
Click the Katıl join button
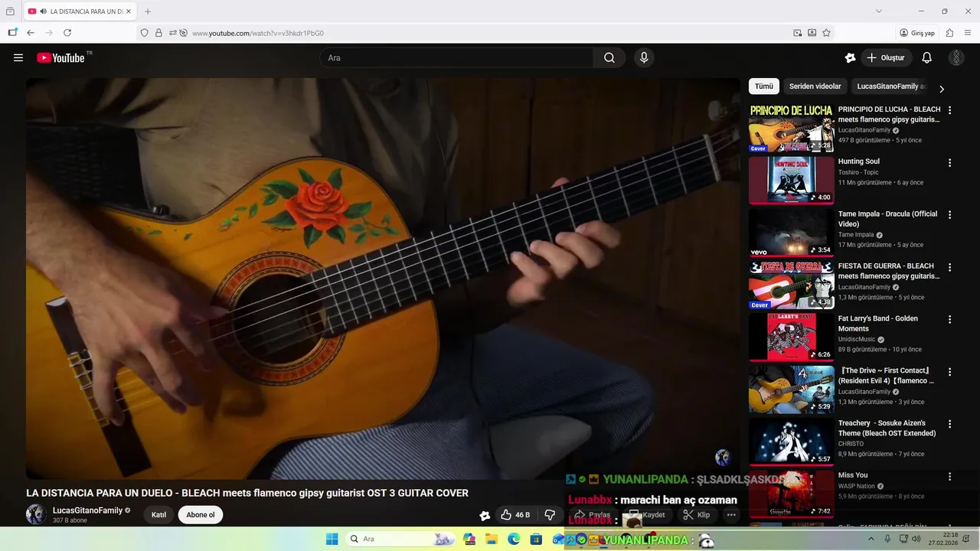click(158, 515)
